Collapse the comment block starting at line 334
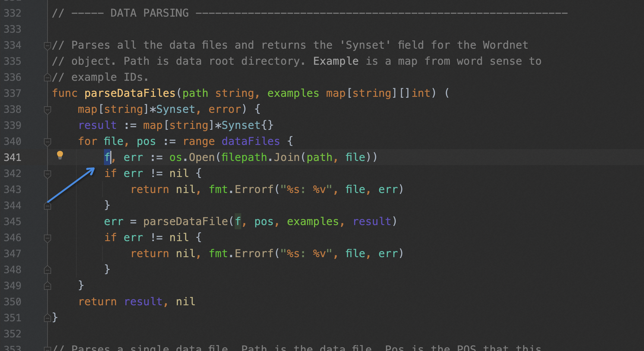This screenshot has height=351, width=644. click(47, 45)
